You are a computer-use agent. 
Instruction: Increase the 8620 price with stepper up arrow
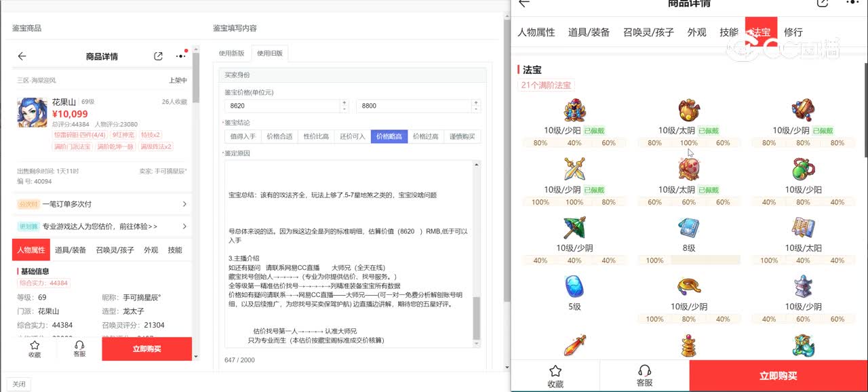pos(344,103)
